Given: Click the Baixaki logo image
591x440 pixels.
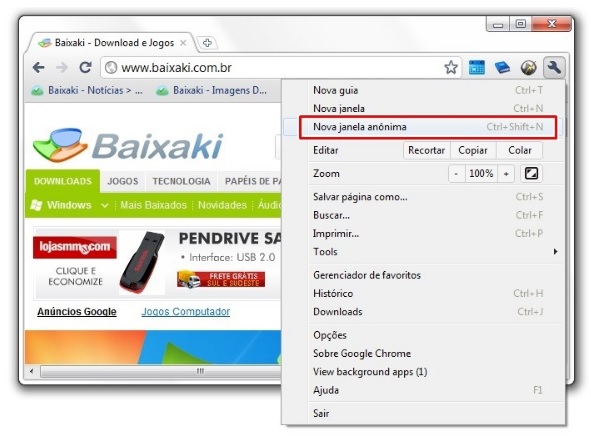Looking at the screenshot, I should (x=128, y=145).
